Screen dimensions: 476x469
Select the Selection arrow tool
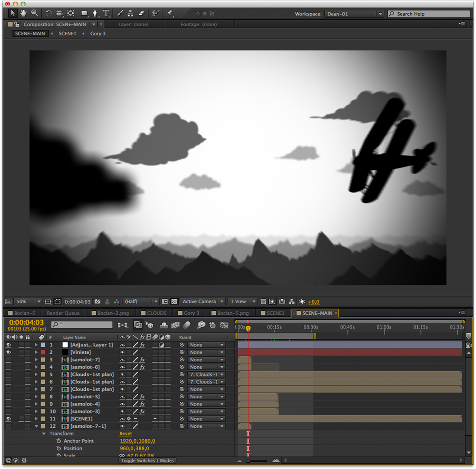coord(13,13)
